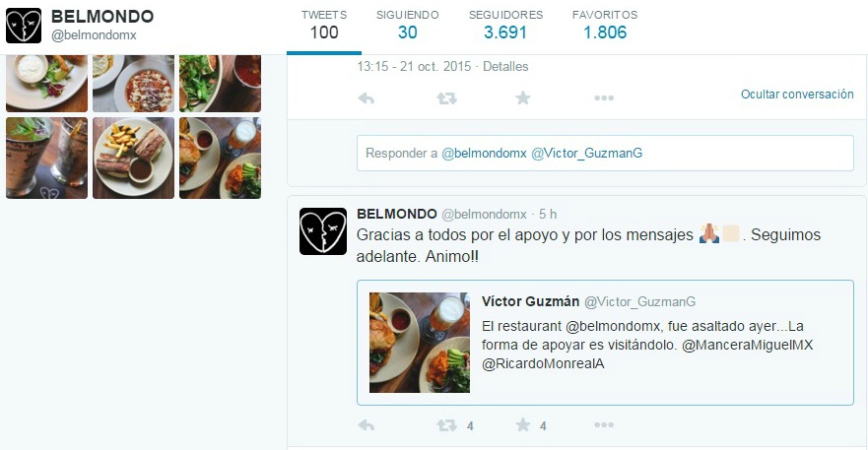Image resolution: width=868 pixels, height=450 pixels.
Task: Click reply arrow on the 21 oct. tweet
Action: point(366,98)
